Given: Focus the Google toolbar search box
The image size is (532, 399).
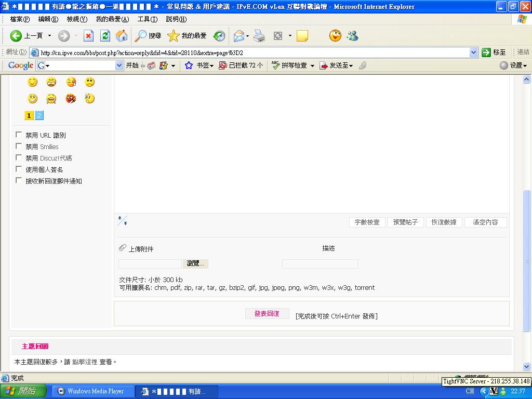Looking at the screenshot, I should click(x=79, y=65).
